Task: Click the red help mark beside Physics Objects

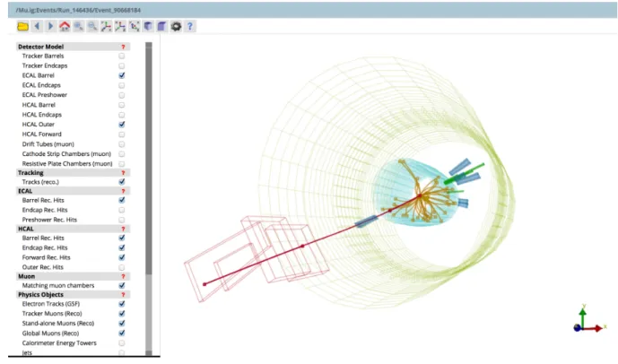Action: [123, 295]
